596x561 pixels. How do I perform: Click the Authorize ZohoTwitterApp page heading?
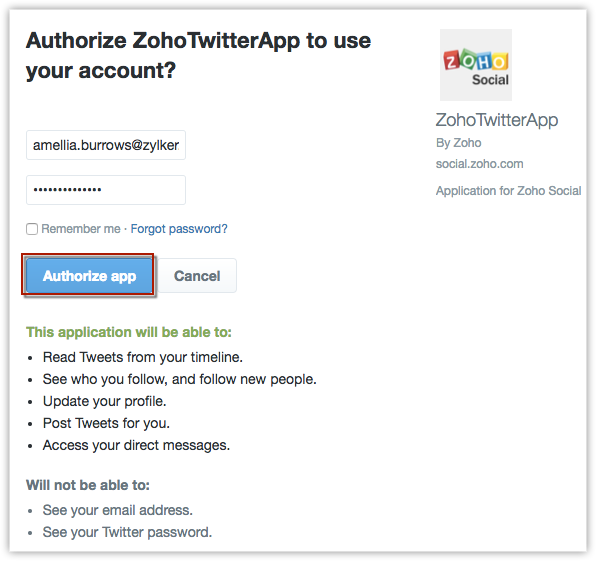198,55
